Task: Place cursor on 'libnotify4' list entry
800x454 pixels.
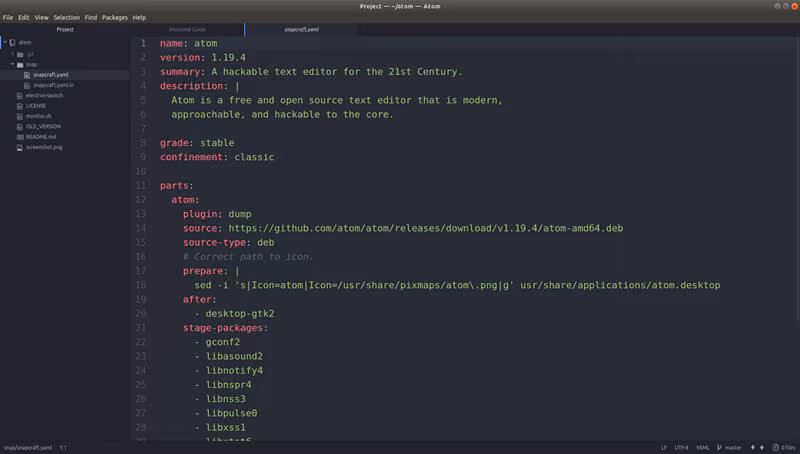Action: pos(234,371)
